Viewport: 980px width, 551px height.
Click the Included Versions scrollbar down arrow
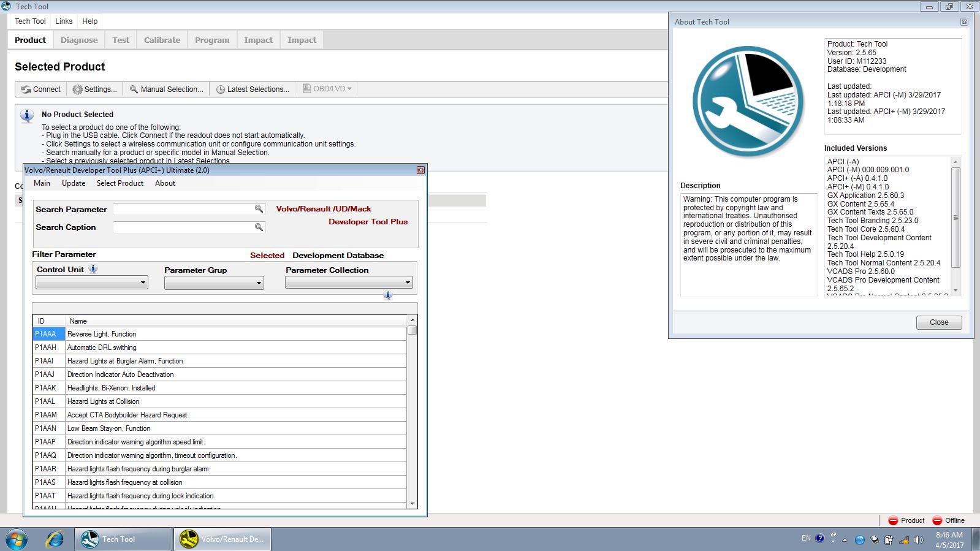[955, 291]
